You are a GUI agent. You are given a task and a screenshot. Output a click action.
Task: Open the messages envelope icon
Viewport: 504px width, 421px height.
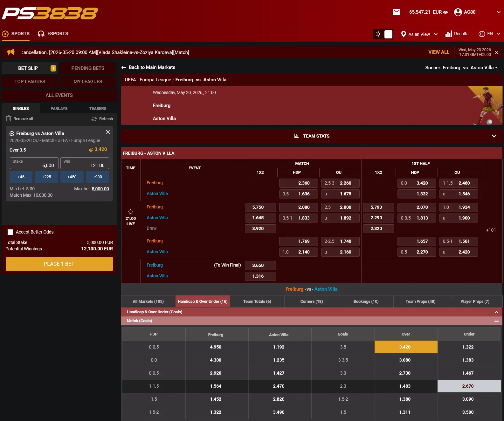point(396,12)
